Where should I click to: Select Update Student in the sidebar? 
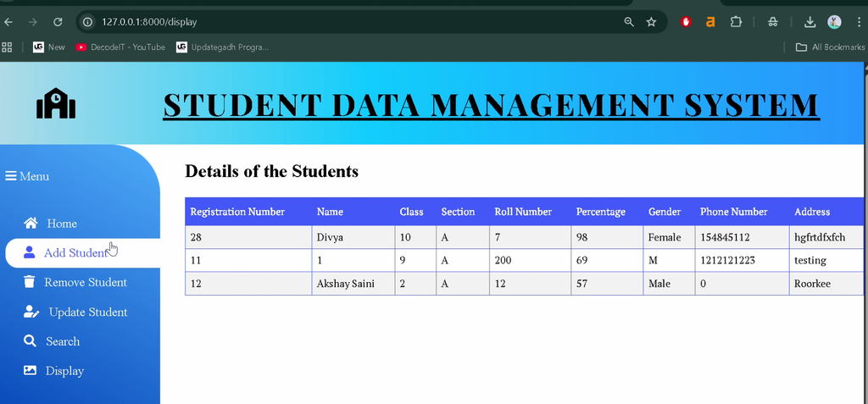88,313
